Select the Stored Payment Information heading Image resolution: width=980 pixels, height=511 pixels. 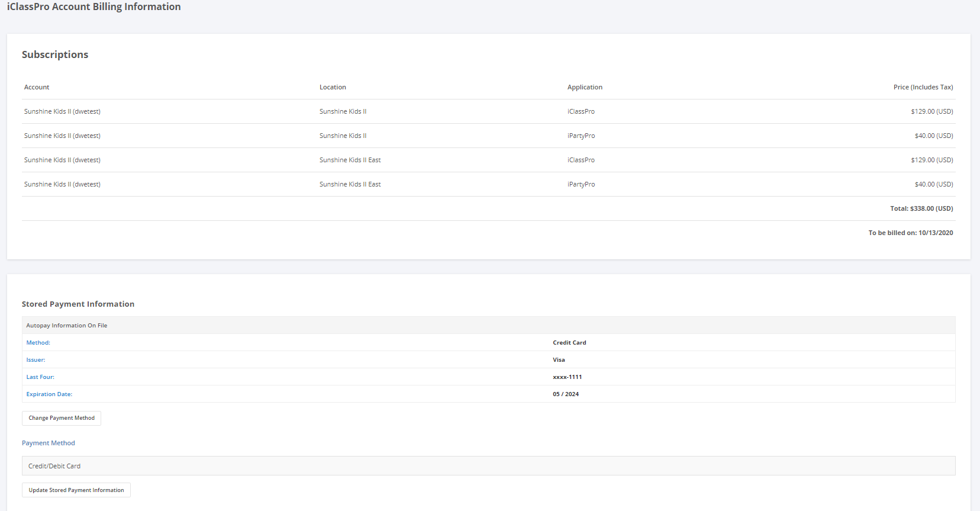tap(78, 304)
